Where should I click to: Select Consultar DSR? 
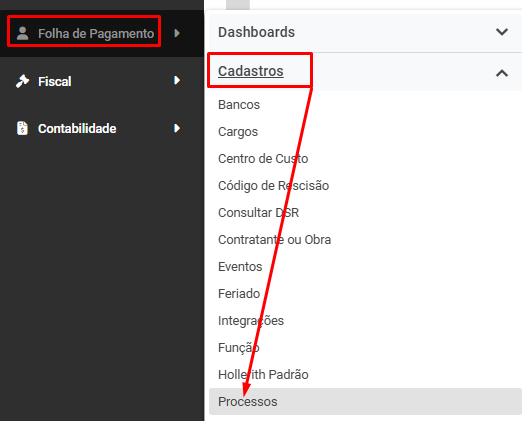click(258, 213)
